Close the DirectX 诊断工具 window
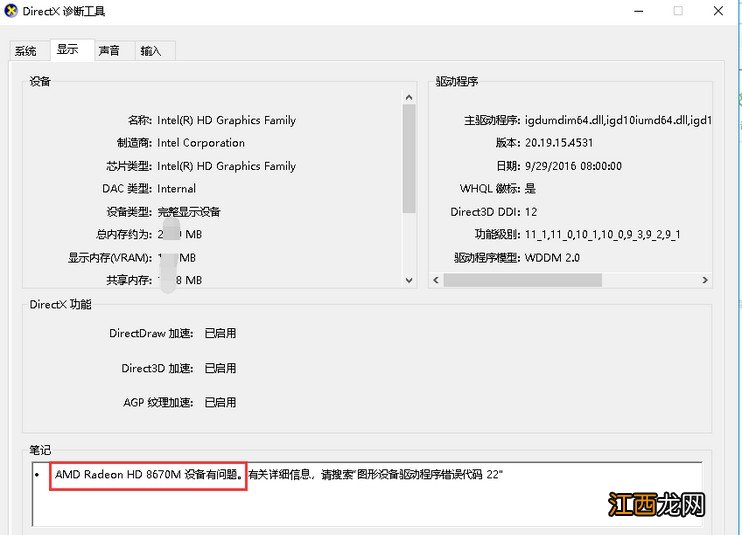 coord(718,11)
